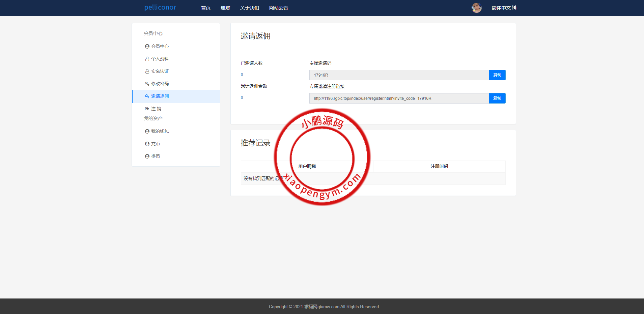Go to 理财 in the top navigation
644x314 pixels.
click(225, 8)
